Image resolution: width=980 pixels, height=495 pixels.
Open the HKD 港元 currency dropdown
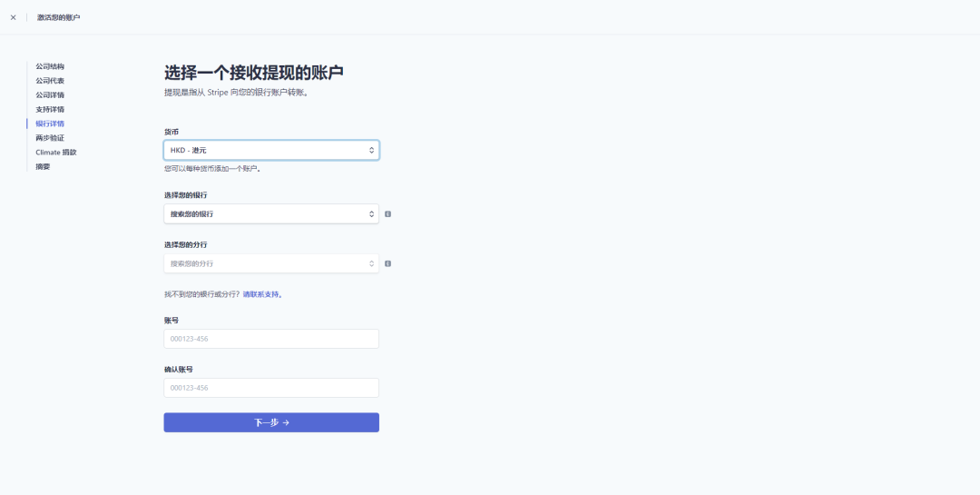coord(271,150)
